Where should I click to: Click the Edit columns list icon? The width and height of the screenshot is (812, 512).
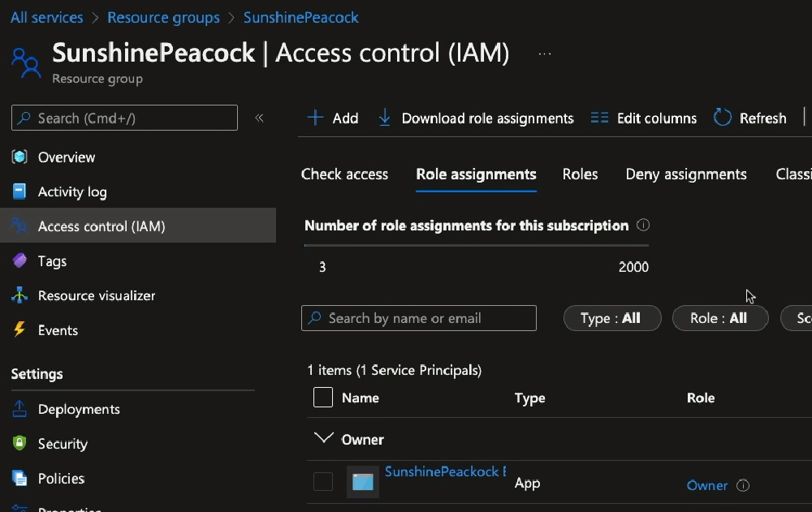coord(600,118)
